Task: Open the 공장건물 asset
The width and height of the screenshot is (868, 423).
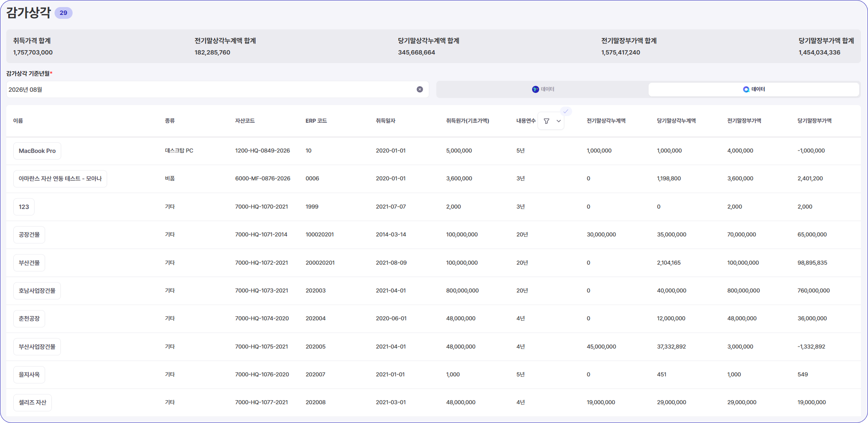Action: [x=29, y=235]
